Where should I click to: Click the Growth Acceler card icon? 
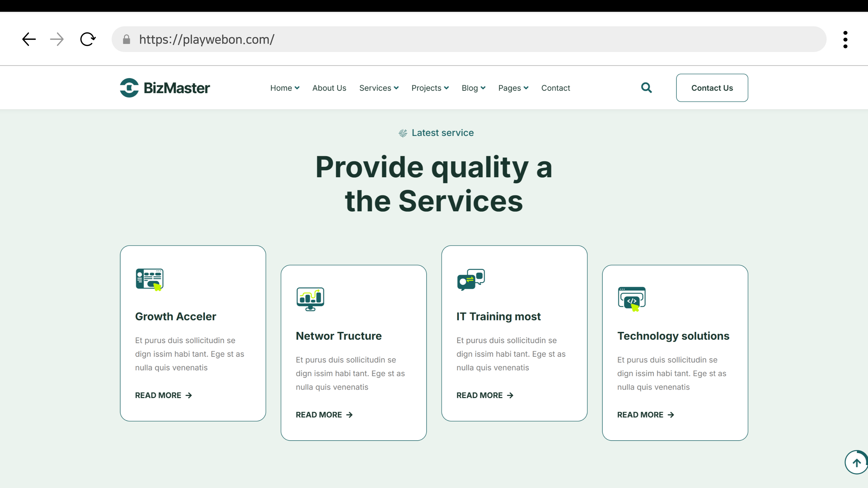(x=150, y=280)
